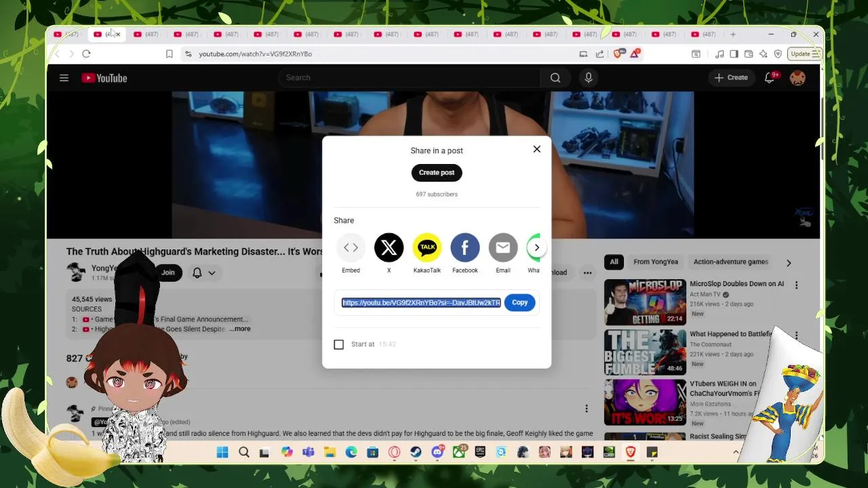Open File Explorer from the taskbar
Screen dimensions: 868x488
(x=330, y=452)
